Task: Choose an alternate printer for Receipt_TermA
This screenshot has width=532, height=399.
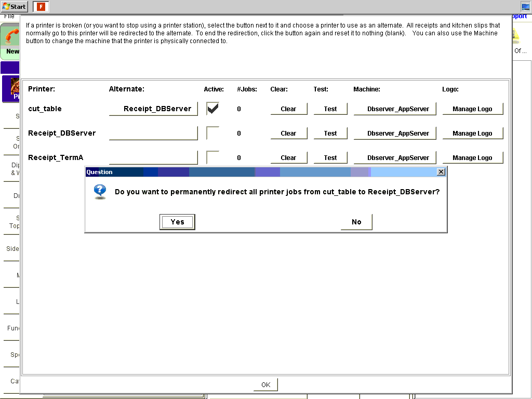Action: click(x=153, y=157)
